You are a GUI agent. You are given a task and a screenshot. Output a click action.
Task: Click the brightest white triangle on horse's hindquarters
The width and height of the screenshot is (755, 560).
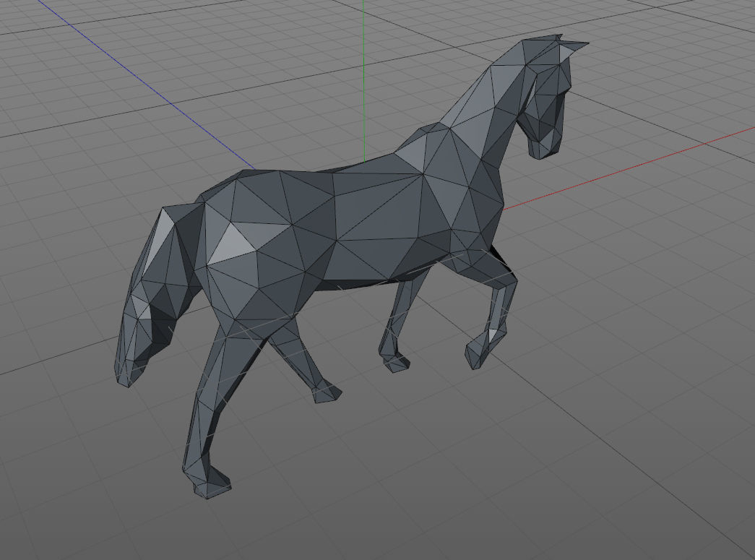click(x=233, y=244)
